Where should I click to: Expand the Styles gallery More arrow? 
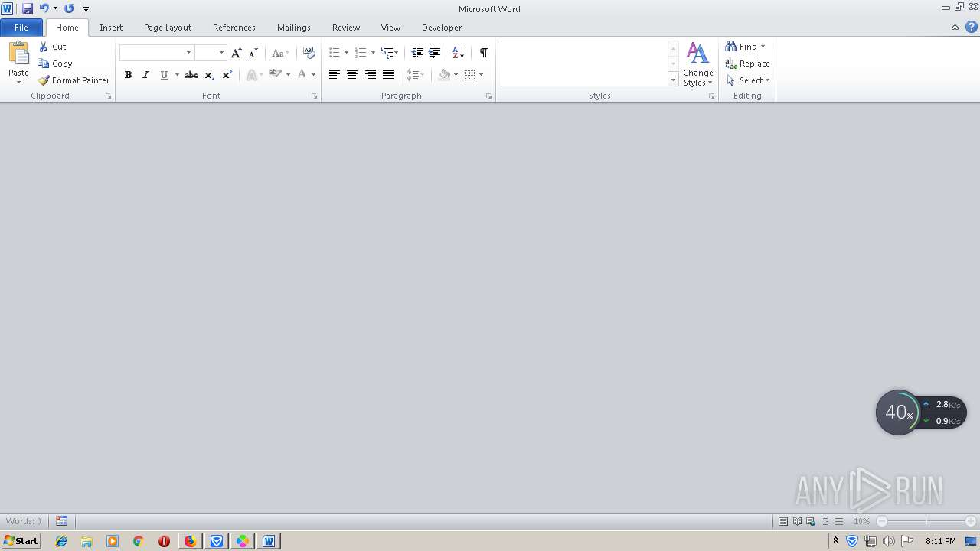click(x=673, y=79)
